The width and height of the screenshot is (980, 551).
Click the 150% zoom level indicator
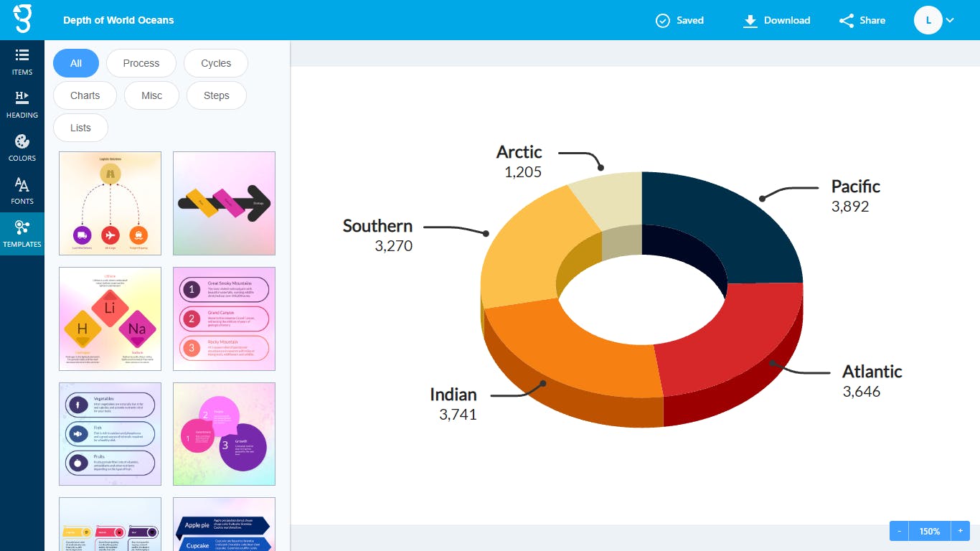tap(930, 531)
